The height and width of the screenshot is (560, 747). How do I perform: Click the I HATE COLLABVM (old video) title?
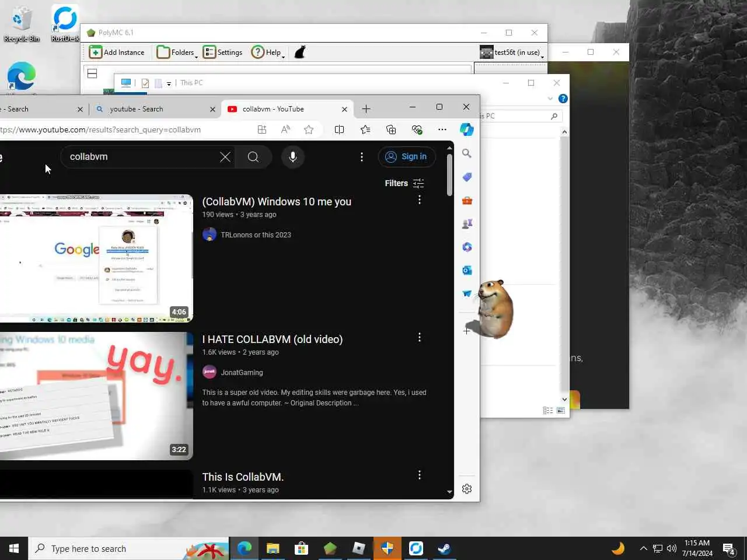273,339
